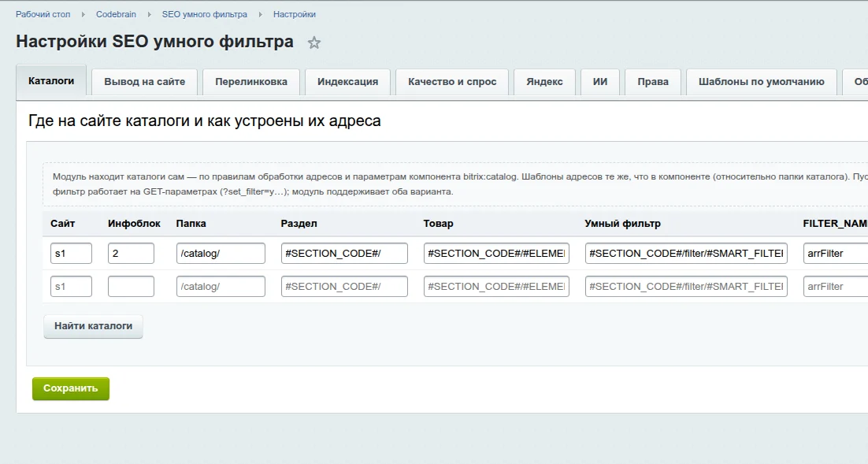Image resolution: width=868 pixels, height=464 pixels.
Task: Click the section heading Где на сайте каталоги
Action: point(204,121)
